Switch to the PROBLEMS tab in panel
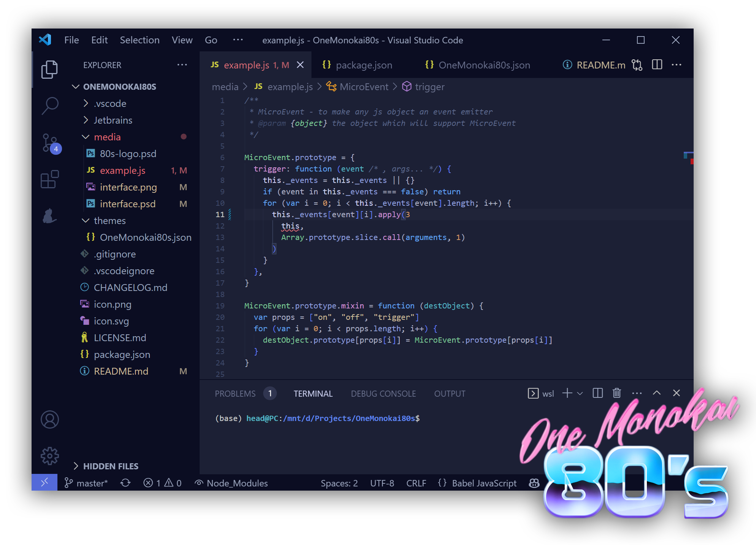This screenshot has width=756, height=545. pos(234,393)
